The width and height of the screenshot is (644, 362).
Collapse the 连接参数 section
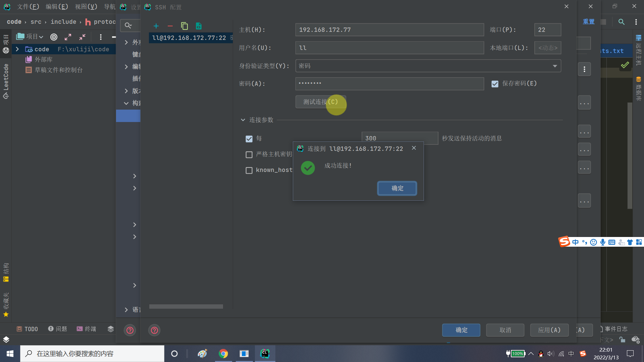click(243, 120)
